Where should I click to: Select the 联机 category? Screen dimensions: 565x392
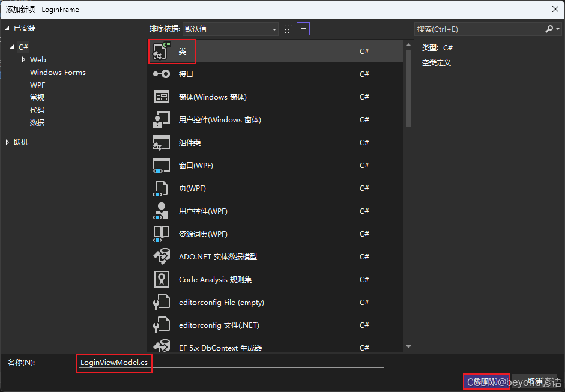coord(21,142)
